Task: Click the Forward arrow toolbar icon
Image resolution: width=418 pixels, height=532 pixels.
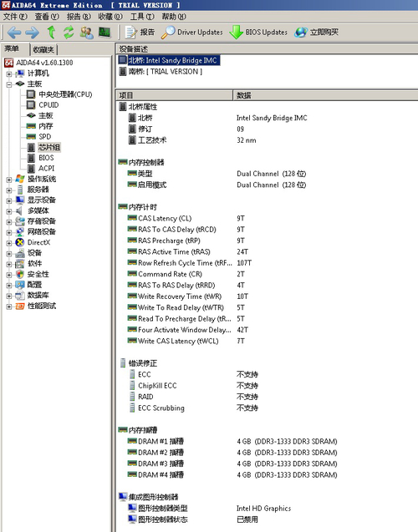Action: point(32,33)
